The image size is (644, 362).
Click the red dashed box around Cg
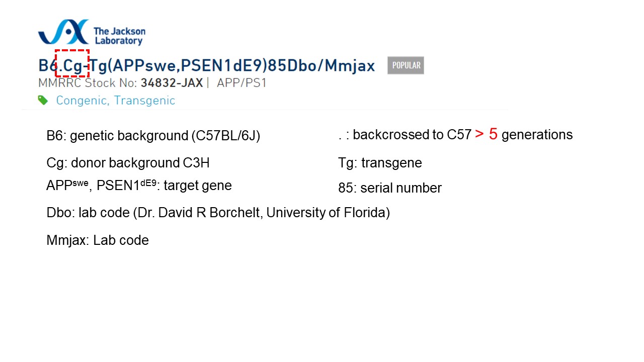click(x=72, y=63)
